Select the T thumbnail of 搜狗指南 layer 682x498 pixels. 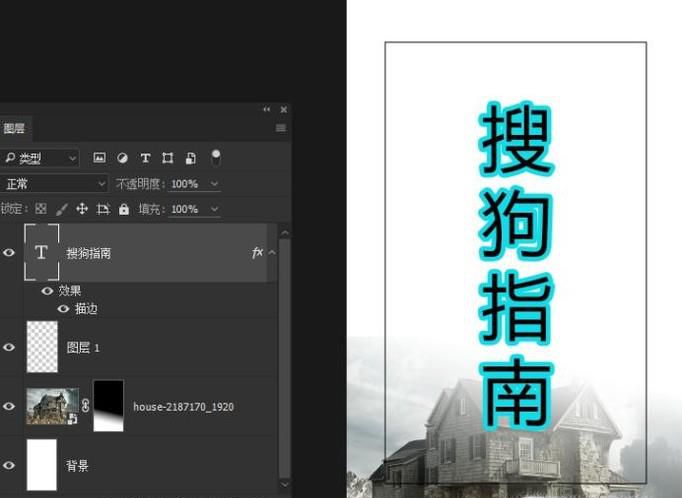pos(42,252)
